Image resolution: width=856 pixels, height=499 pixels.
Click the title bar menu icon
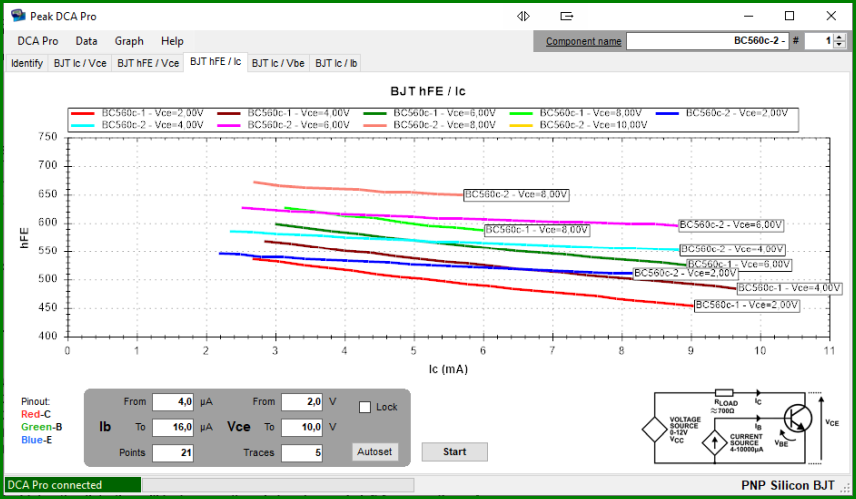click(x=567, y=16)
